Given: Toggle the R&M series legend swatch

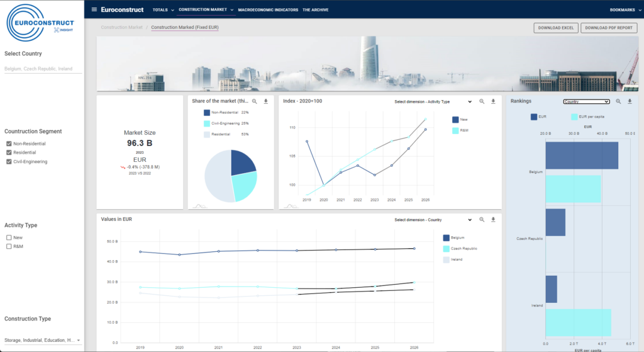Looking at the screenshot, I should point(455,130).
